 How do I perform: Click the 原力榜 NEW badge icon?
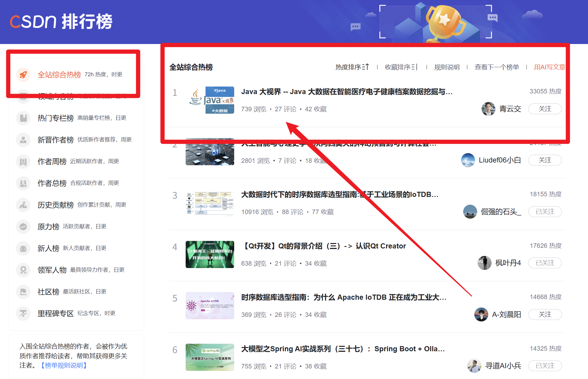pyautogui.click(x=23, y=226)
